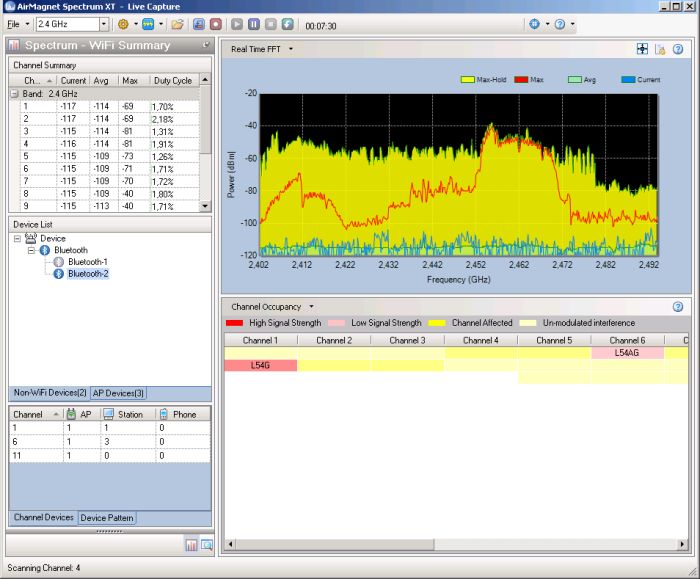
Task: Switch to the Device Pattern tab
Action: tap(107, 517)
